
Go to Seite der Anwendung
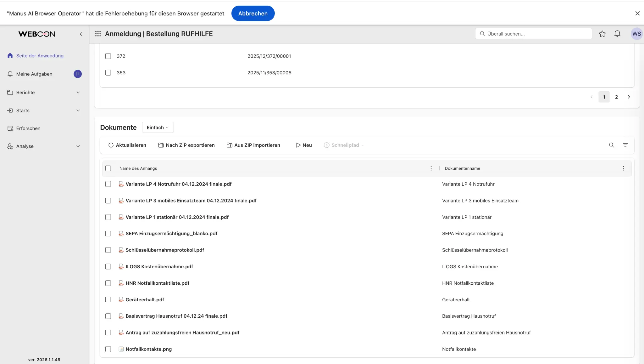pyautogui.click(x=40, y=55)
